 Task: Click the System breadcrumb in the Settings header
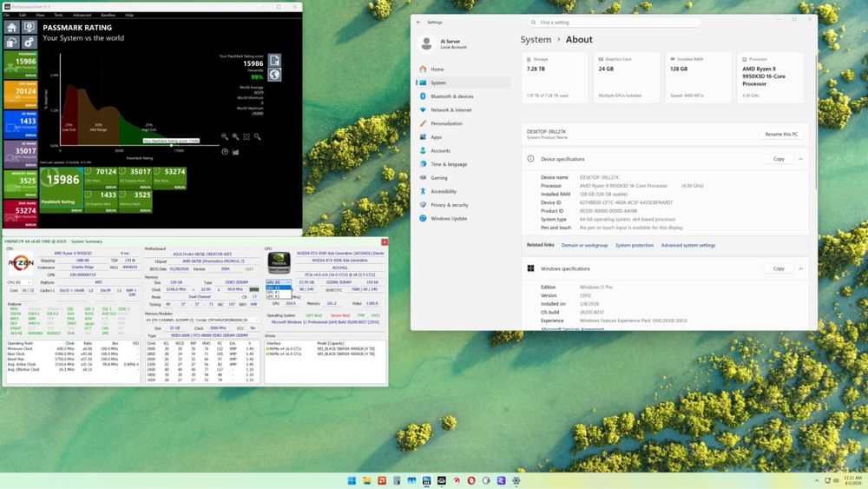[536, 39]
